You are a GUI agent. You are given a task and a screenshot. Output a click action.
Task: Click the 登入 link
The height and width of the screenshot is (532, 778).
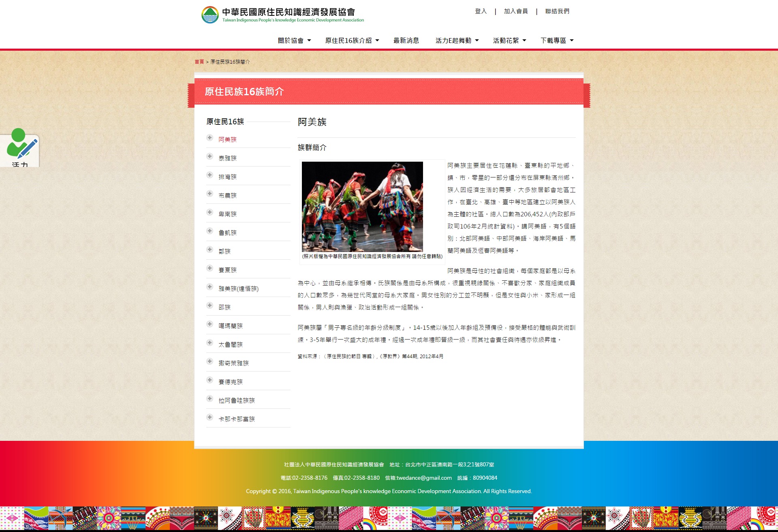coord(481,11)
